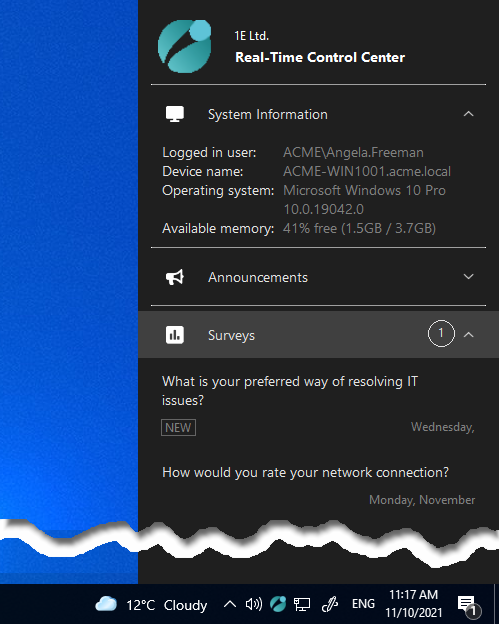
Task: Click the 1E Real-Time Control Center logo
Action: (x=185, y=46)
